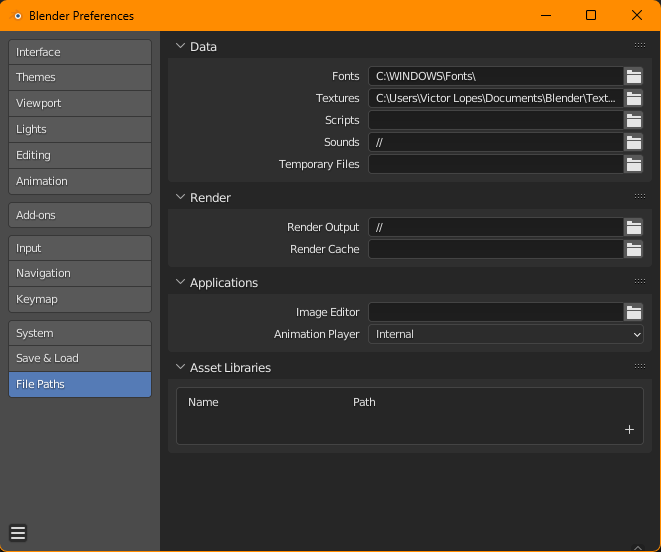Switch to the Themes preferences tab
This screenshot has height=552, width=661.
click(80, 77)
